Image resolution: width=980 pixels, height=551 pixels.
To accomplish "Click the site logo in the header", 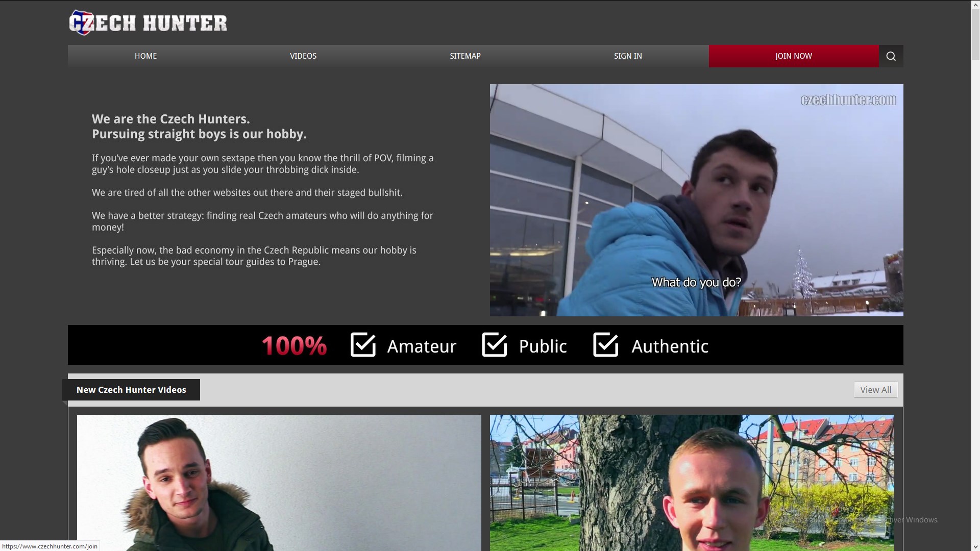I will tap(148, 23).
